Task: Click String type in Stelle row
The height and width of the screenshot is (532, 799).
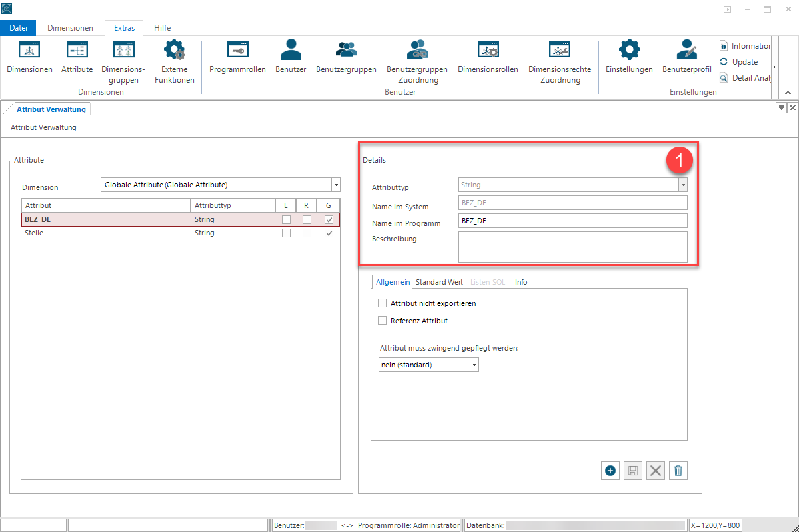Action: (x=204, y=233)
